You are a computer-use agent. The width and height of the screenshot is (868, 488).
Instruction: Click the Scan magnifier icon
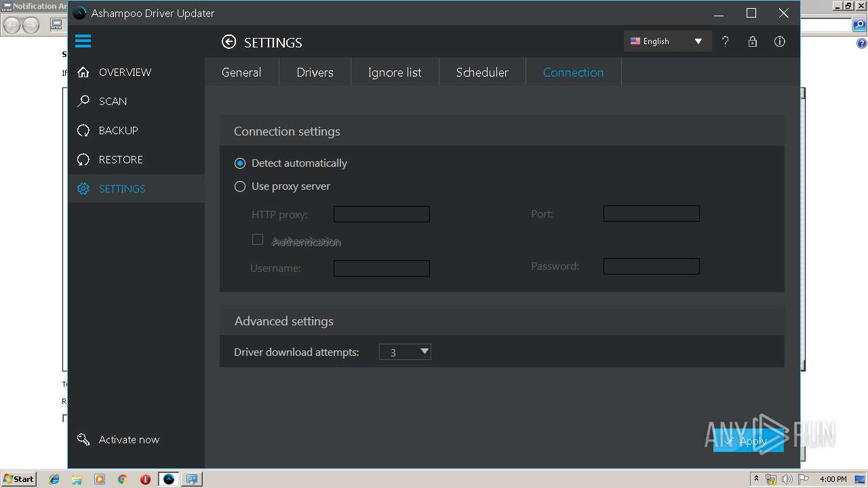coord(83,101)
